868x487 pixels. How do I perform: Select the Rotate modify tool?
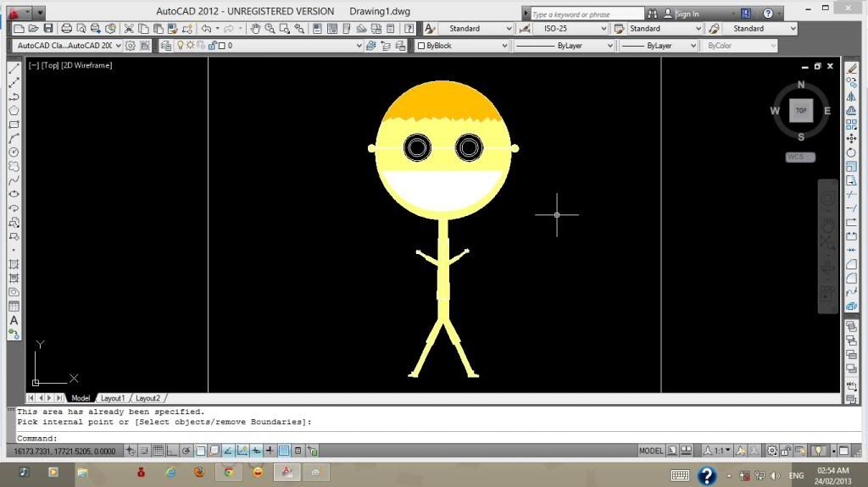point(851,152)
